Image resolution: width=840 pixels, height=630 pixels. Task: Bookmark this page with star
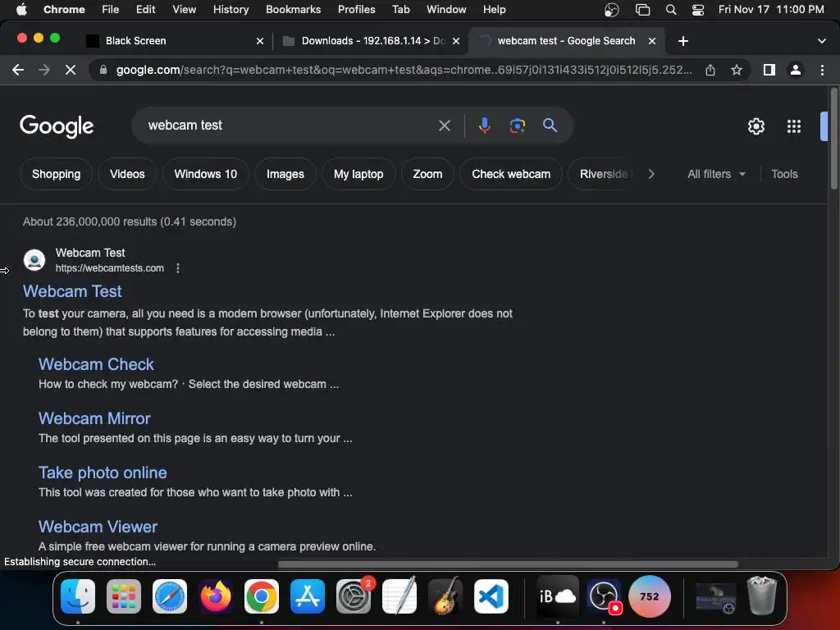(737, 70)
